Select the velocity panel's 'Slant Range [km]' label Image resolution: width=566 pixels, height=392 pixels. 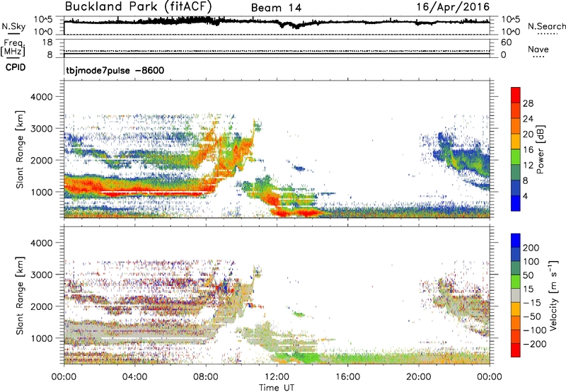tap(20, 296)
